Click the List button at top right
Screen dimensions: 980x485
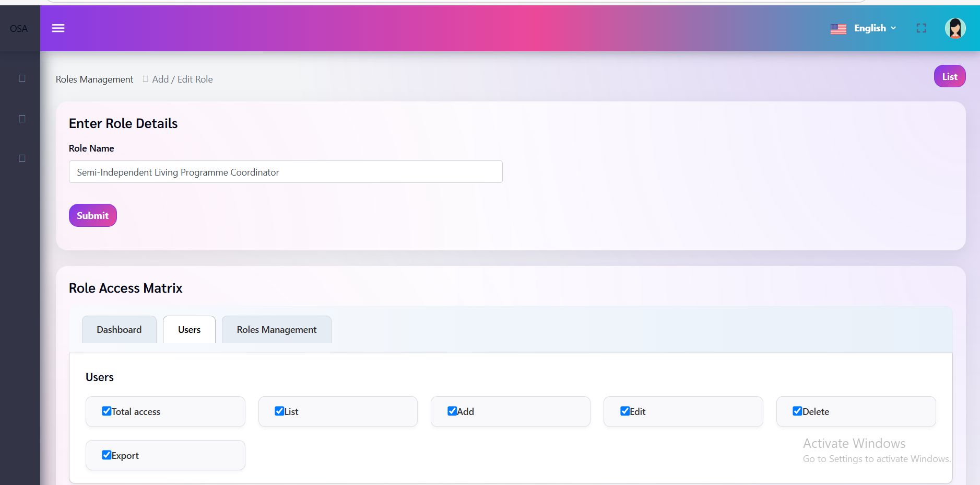point(950,76)
